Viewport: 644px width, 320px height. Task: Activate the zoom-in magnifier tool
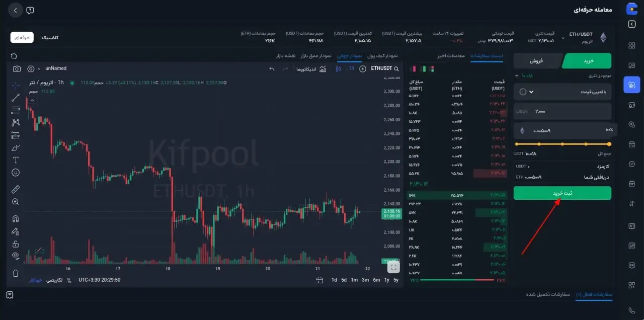click(16, 202)
